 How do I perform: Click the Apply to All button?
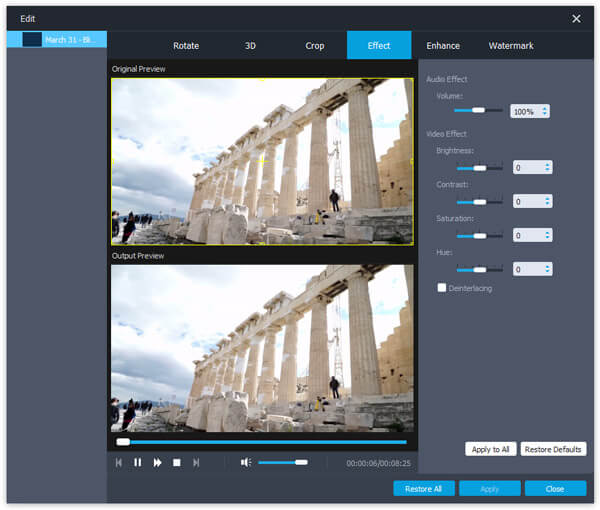point(490,449)
